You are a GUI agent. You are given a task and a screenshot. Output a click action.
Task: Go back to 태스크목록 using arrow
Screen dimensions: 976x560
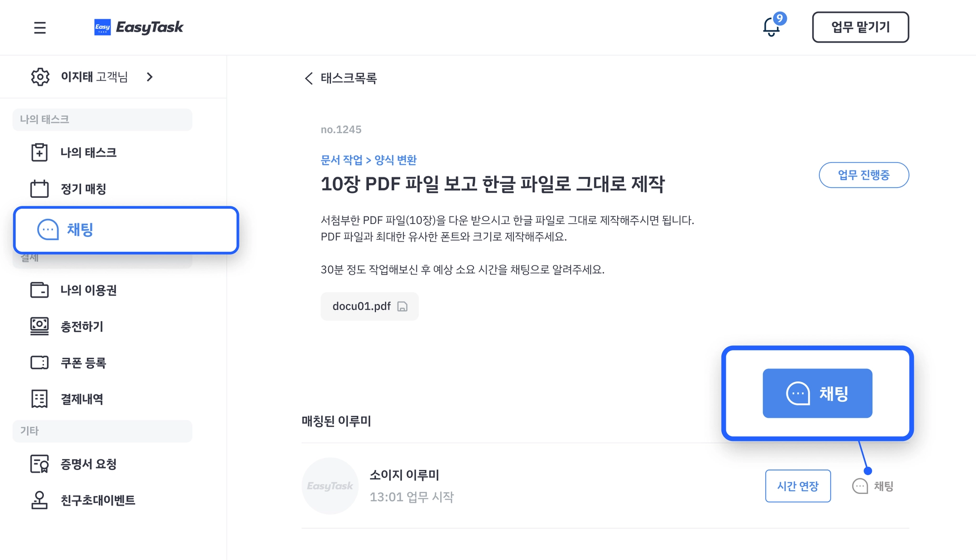pos(309,78)
